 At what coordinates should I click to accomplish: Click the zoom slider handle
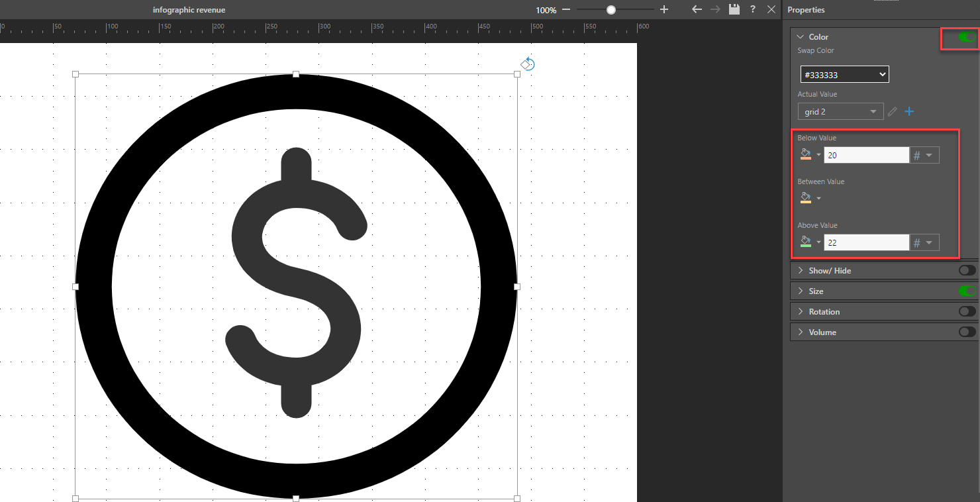(x=611, y=10)
